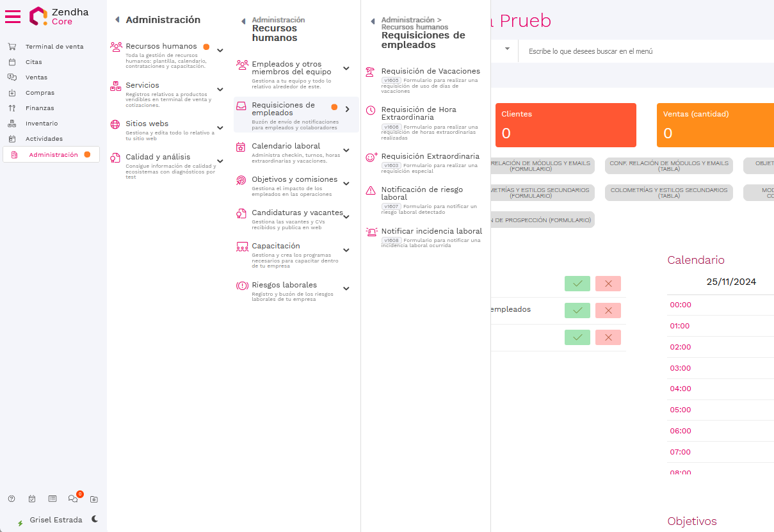Toggle dark mode moon icon

click(95, 519)
